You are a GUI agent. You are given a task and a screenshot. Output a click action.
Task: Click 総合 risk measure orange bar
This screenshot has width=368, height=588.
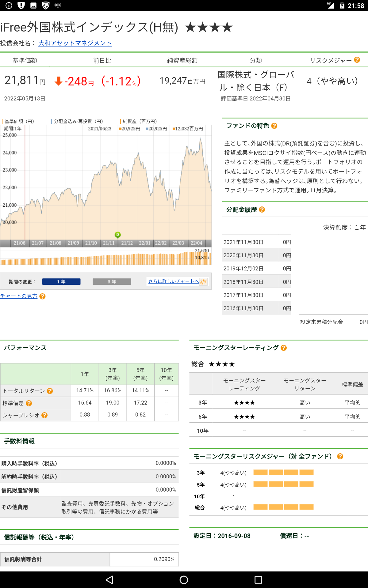point(283,507)
